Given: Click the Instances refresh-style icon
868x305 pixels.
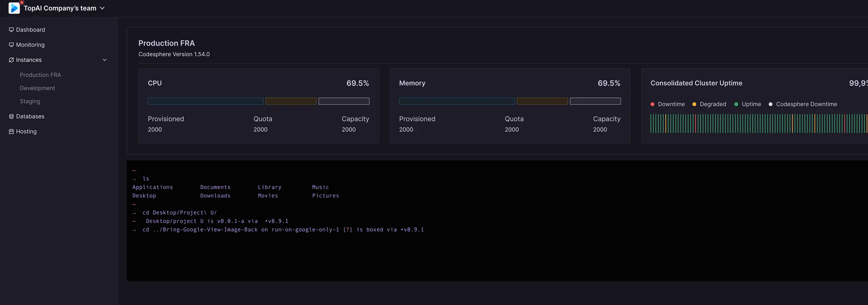Looking at the screenshot, I should point(11,60).
